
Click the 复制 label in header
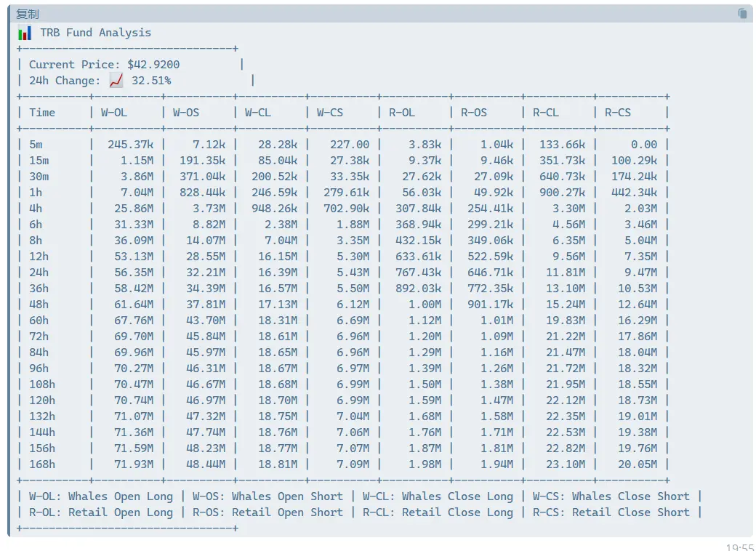coord(27,14)
